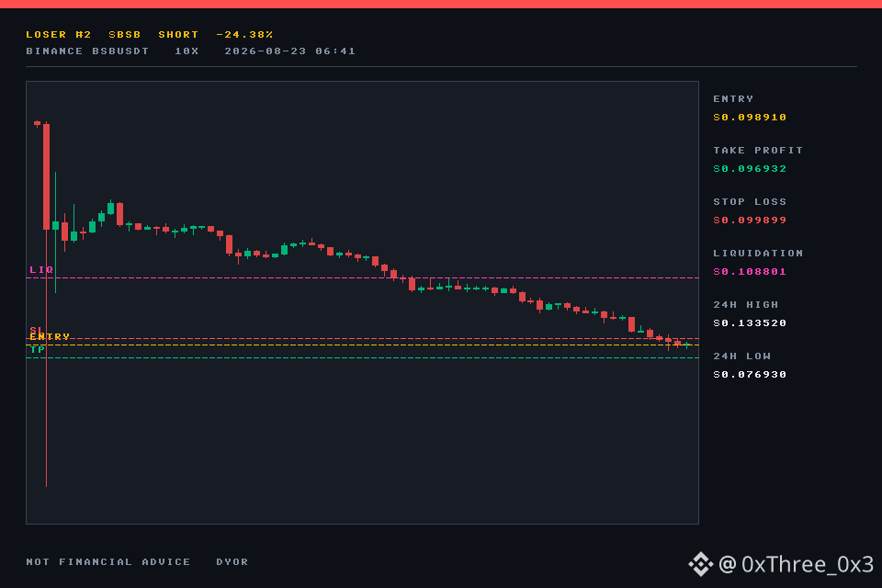Click the 'STOP LOSS' side label

click(750, 201)
